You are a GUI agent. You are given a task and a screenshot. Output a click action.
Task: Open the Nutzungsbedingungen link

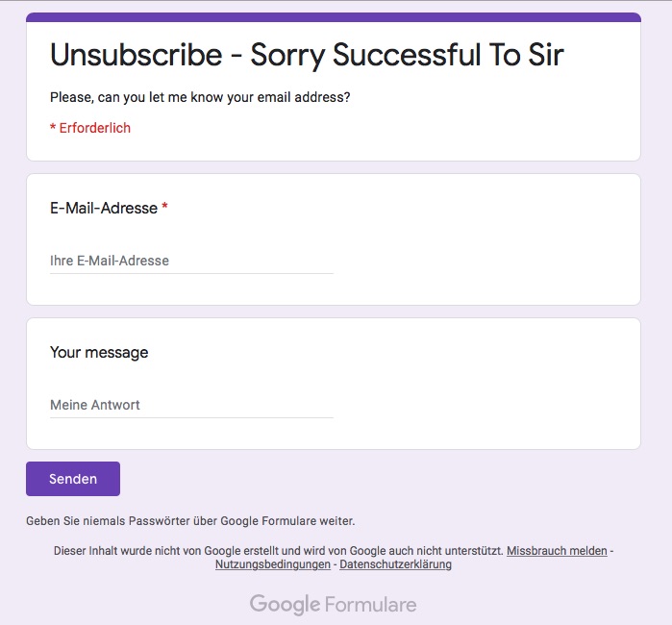pos(272,564)
